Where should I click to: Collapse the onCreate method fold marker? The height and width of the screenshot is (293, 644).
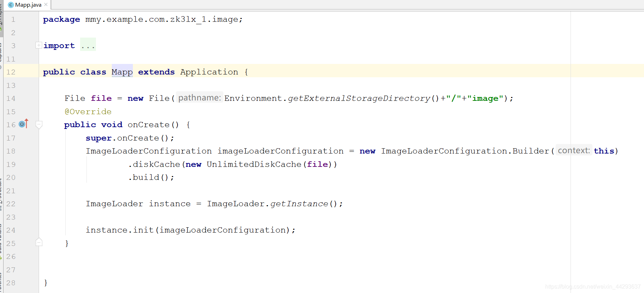click(39, 124)
